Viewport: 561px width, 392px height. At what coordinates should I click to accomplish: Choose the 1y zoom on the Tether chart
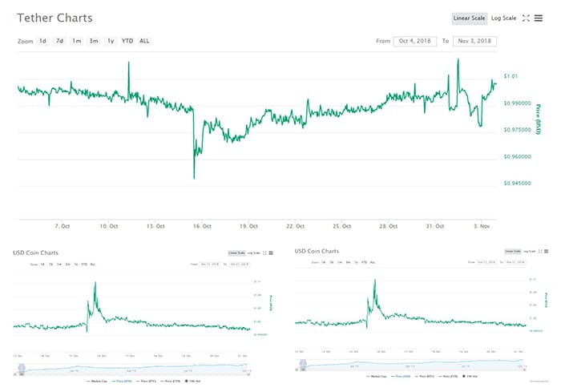tap(111, 41)
